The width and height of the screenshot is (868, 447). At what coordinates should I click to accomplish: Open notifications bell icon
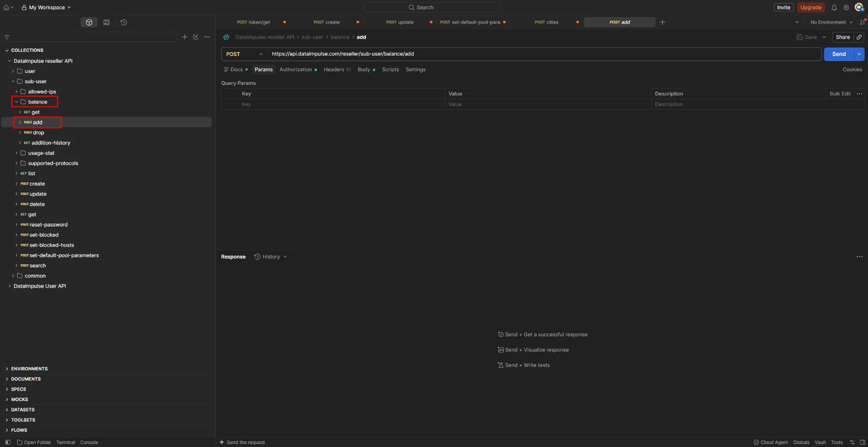point(834,7)
